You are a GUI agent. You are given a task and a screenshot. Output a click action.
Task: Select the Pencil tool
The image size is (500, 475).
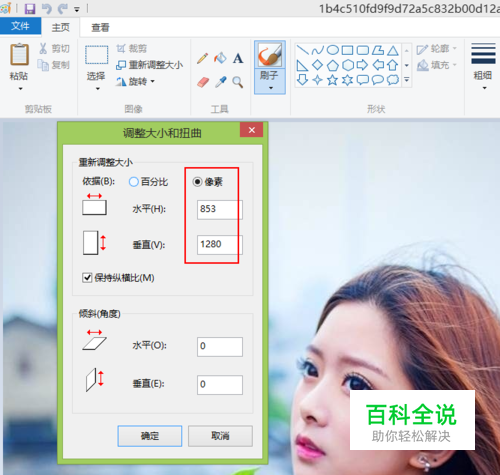(202, 58)
